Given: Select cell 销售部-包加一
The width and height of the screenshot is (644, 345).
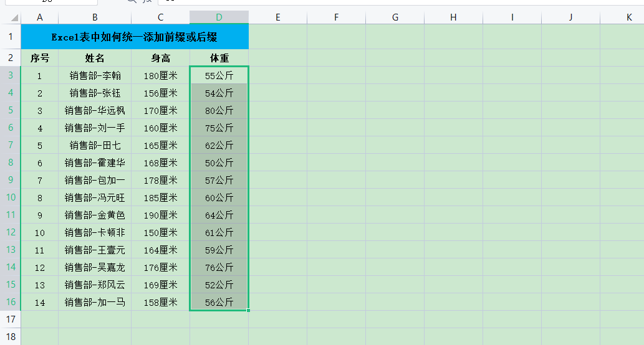Looking at the screenshot, I should coord(95,180).
